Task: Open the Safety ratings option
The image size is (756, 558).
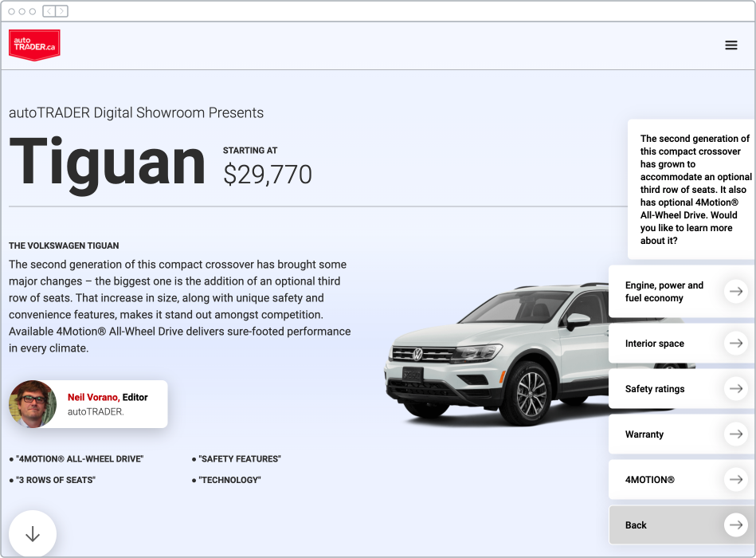Action: point(682,388)
